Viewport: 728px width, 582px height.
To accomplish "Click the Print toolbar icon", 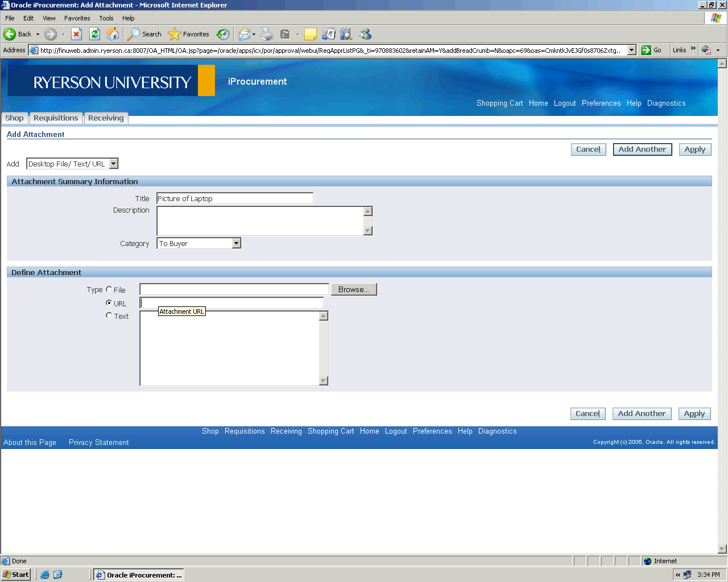I will [x=267, y=34].
